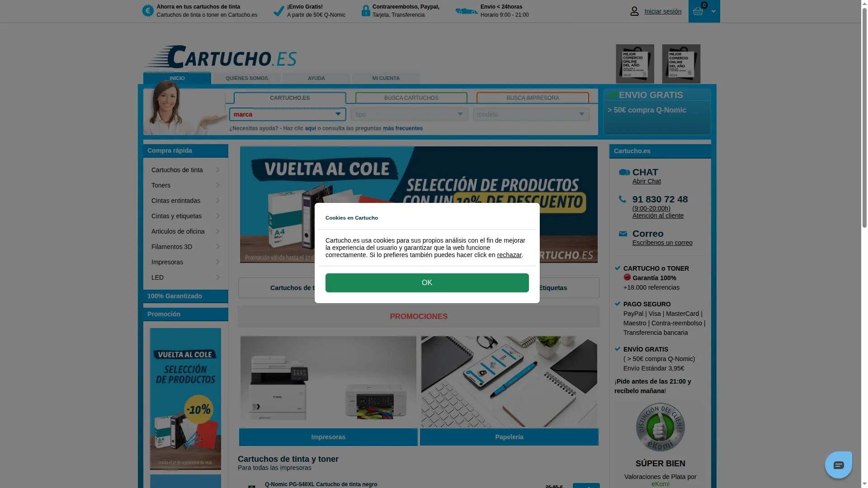The image size is (868, 488).
Task: Click the blue checkmark beside ¡Envío Gratis!
Action: [279, 11]
